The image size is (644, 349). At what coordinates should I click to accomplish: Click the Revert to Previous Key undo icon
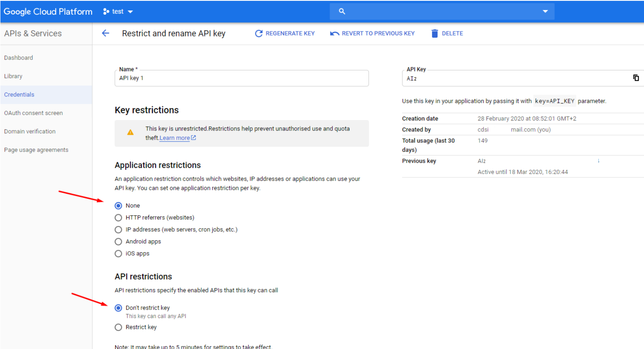point(335,33)
